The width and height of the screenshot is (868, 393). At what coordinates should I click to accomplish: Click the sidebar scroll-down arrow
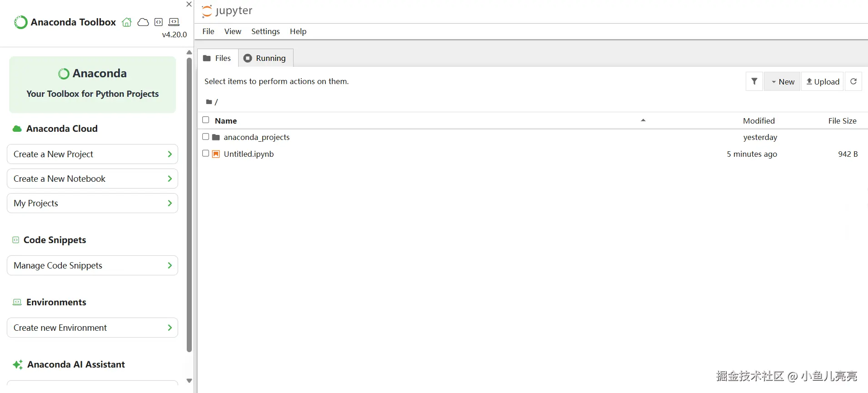tap(189, 381)
